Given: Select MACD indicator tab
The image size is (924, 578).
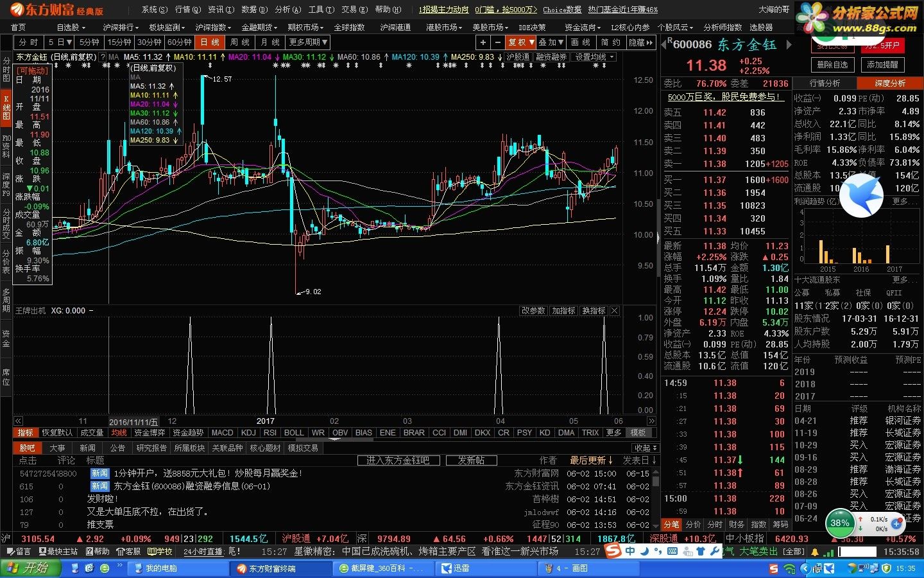Looking at the screenshot, I should click(x=222, y=433).
